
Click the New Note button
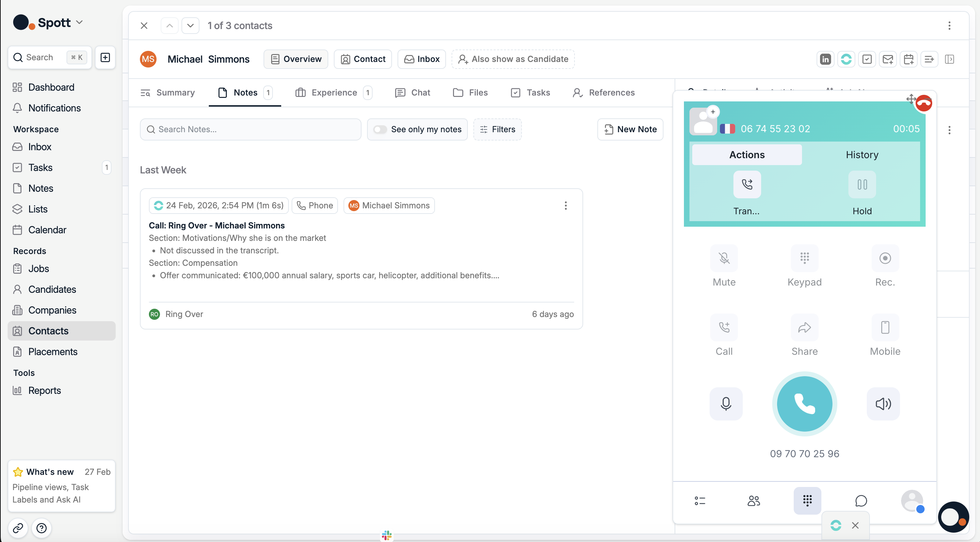click(x=630, y=129)
